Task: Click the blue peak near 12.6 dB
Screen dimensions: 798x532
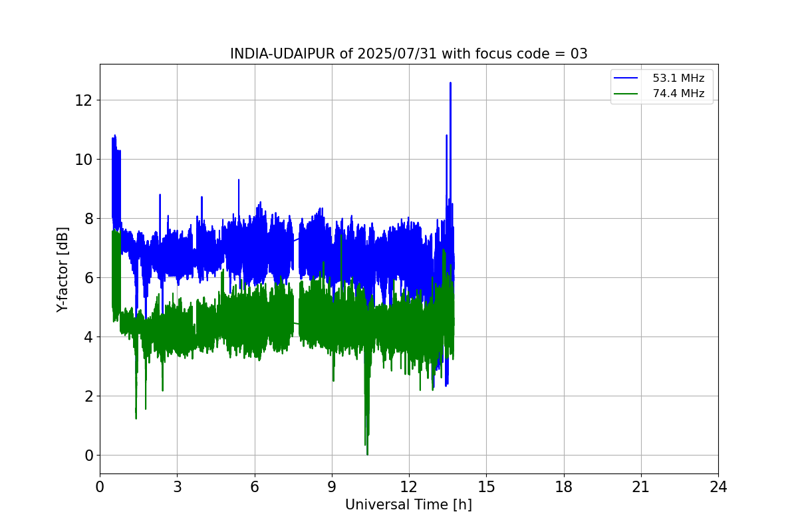Action: (x=450, y=84)
